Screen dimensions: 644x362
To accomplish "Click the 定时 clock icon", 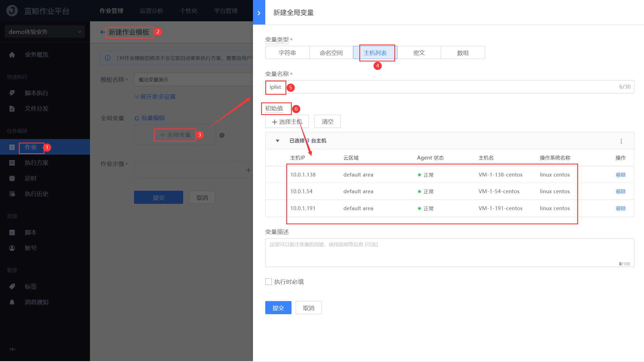I will pos(12,178).
